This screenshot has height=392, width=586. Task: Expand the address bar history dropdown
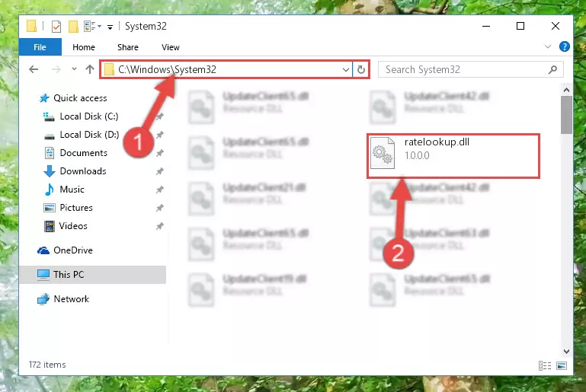tap(346, 70)
